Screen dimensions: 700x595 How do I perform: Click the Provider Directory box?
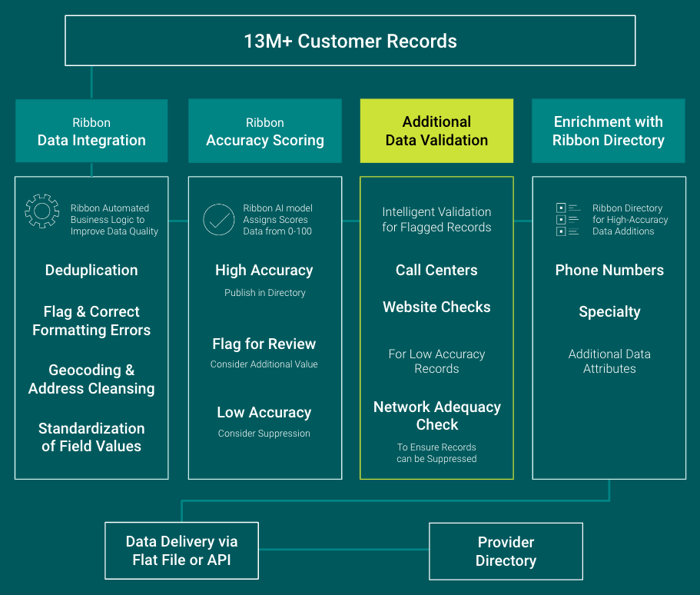pyautogui.click(x=506, y=551)
